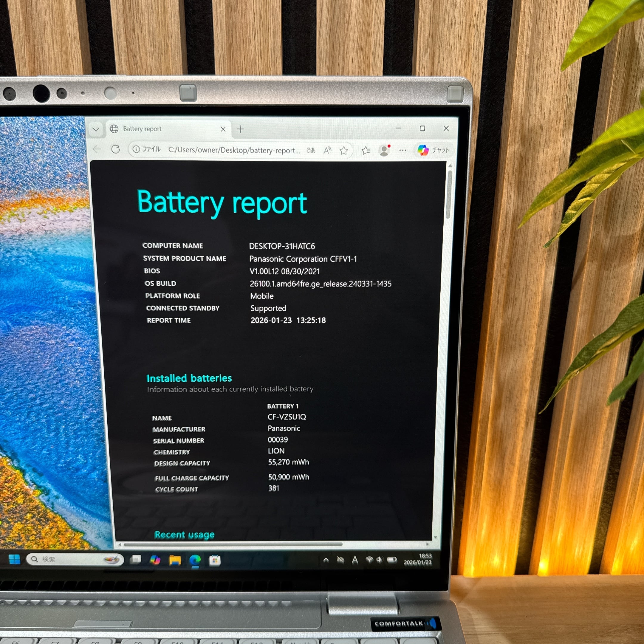This screenshot has height=644, width=644.
Task: Click the BIOS value V1.00L12 08/30/2021
Action: [285, 271]
